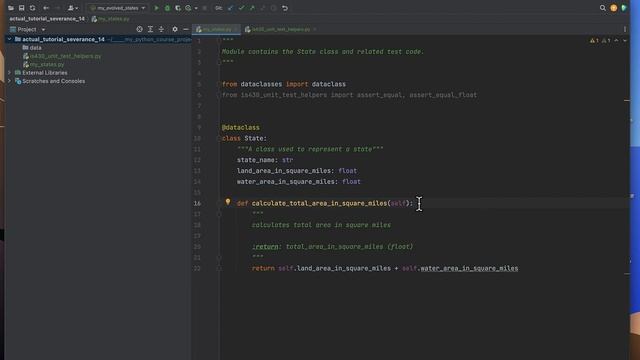Click the green Debug bug icon
This screenshot has height=360, width=640.
tap(167, 8)
